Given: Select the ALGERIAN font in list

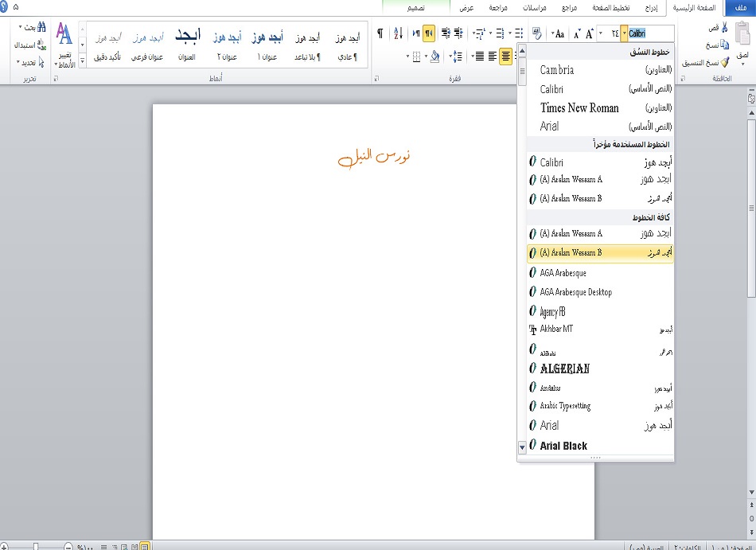Looking at the screenshot, I should coord(565,369).
